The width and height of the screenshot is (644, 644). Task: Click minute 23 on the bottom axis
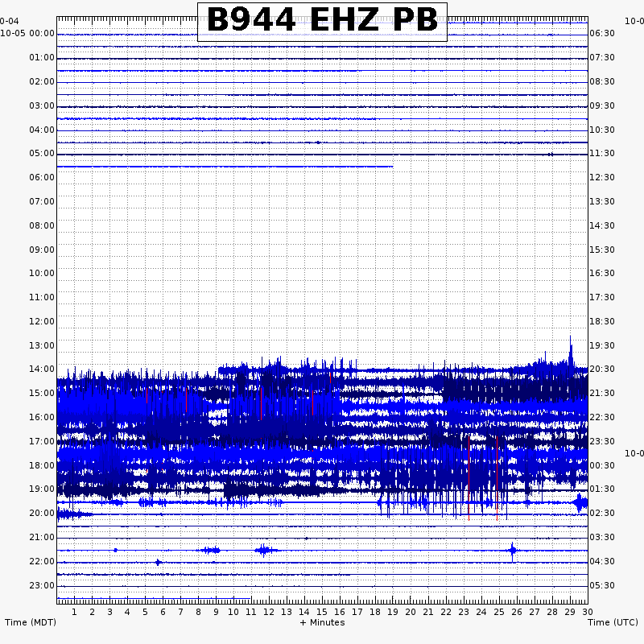[464, 612]
